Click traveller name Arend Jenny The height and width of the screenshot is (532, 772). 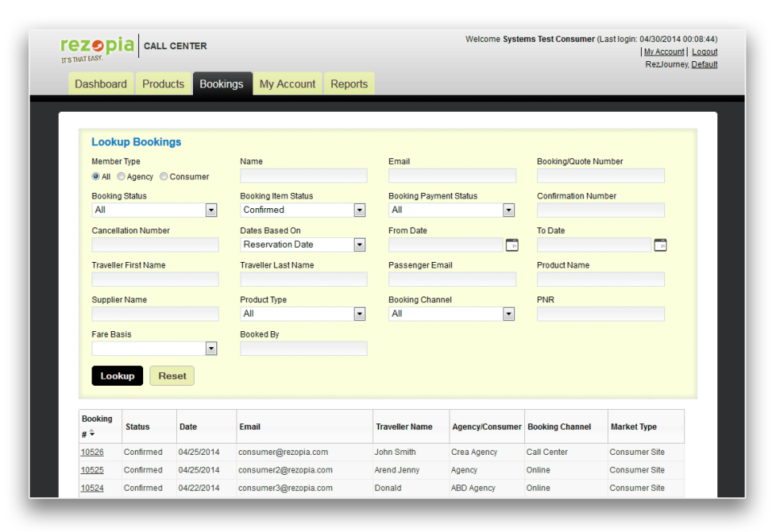[x=396, y=470]
